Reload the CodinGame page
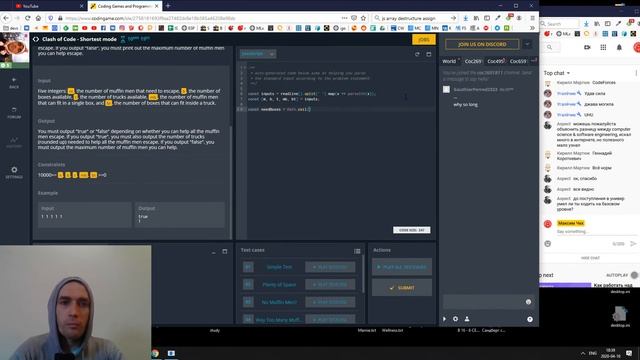640x360 pixels. click(27, 18)
